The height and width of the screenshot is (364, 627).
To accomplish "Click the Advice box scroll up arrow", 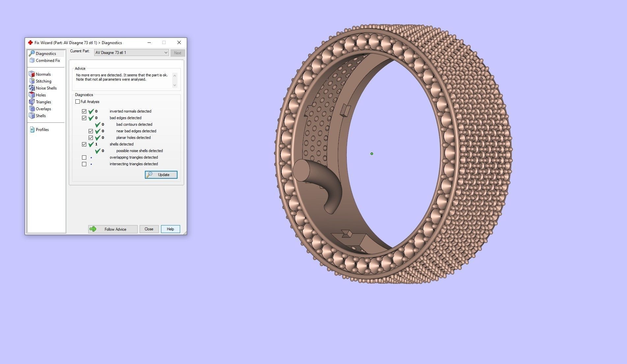I will point(175,76).
